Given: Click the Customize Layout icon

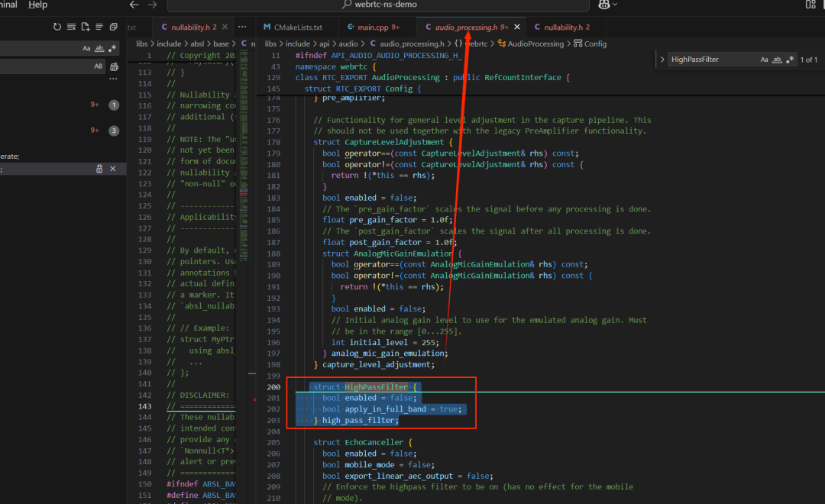Looking at the screenshot, I should coord(810,5).
